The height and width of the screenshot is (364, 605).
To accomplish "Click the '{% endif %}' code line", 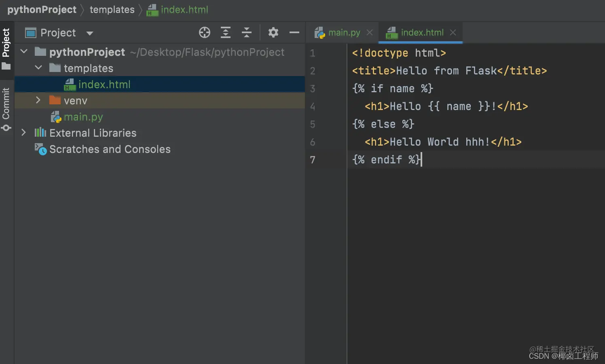I will coord(386,160).
